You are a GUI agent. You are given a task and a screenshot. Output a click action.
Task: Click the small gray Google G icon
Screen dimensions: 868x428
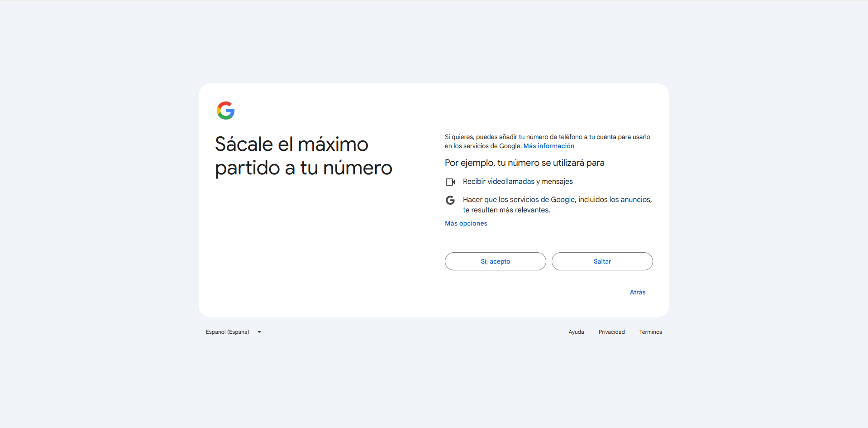pos(450,200)
